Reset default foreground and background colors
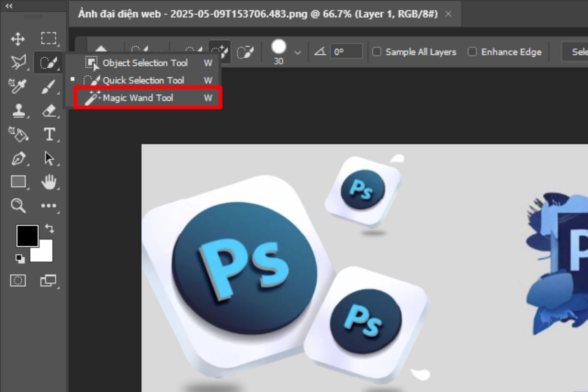588x392 pixels. click(20, 258)
